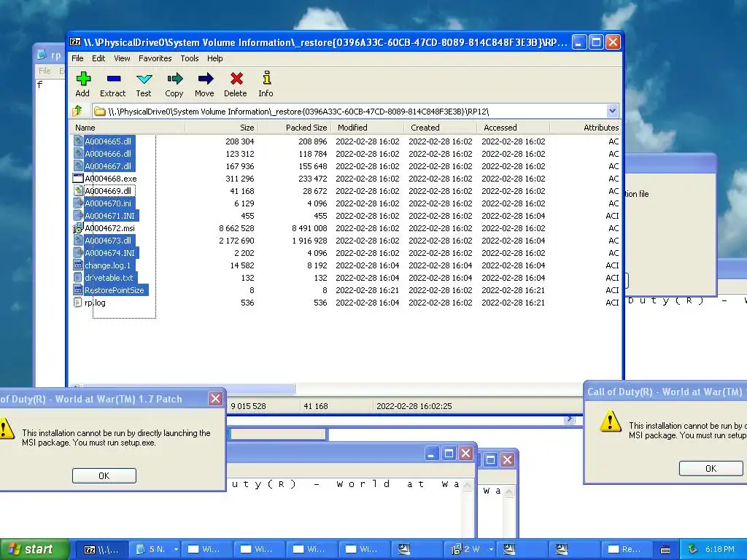Click the Add toolbar icon

coord(83,79)
